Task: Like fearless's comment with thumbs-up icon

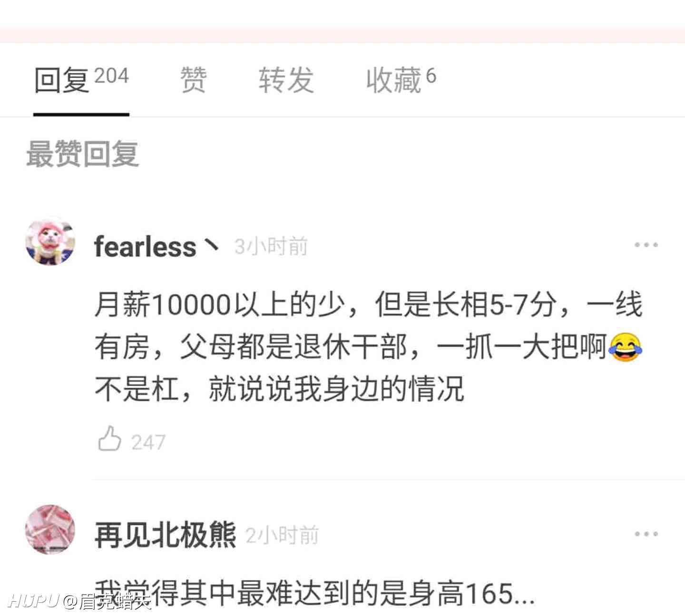Action: [x=109, y=438]
